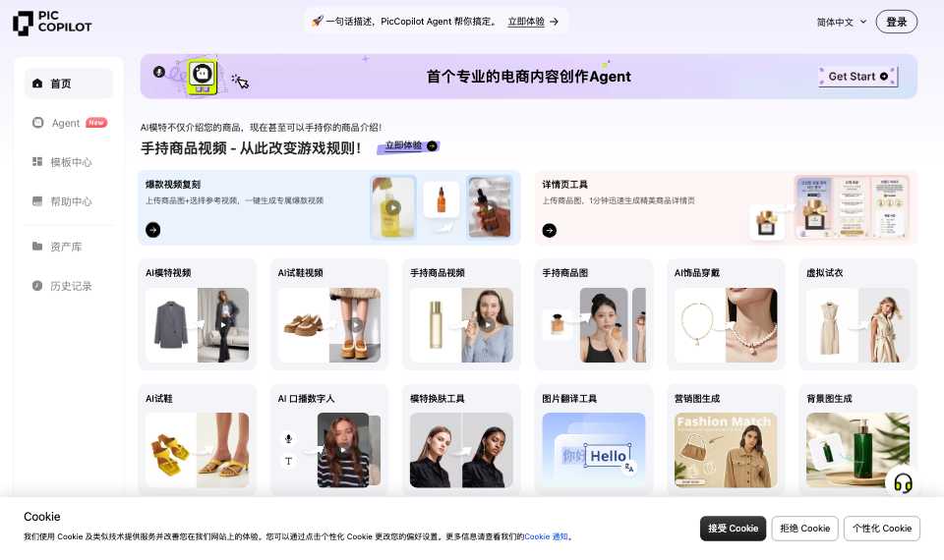Click the 个性化 Cookie button
Image resolution: width=944 pixels, height=560 pixels.
(882, 529)
